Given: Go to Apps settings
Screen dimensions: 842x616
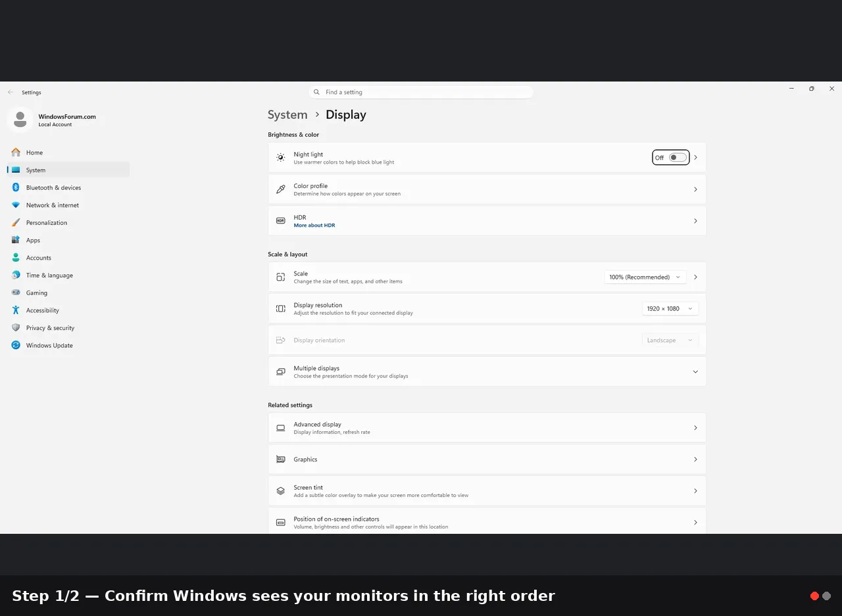Looking at the screenshot, I should tap(68, 240).
